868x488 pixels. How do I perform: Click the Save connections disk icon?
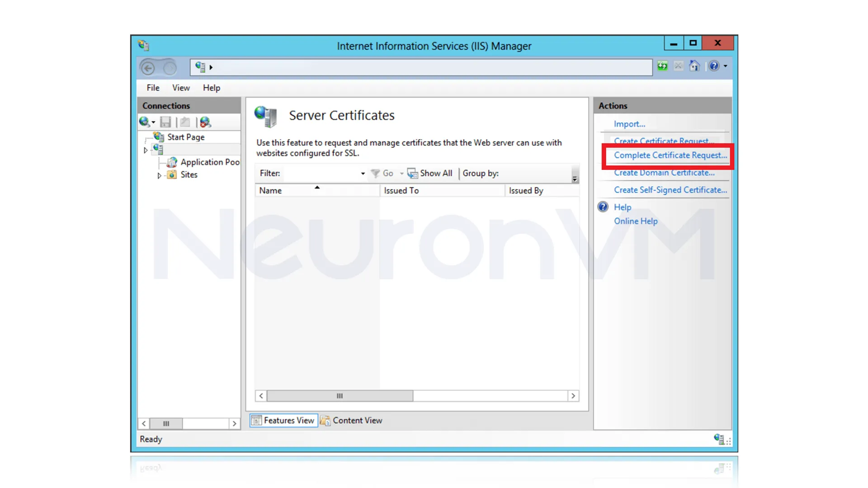(165, 122)
